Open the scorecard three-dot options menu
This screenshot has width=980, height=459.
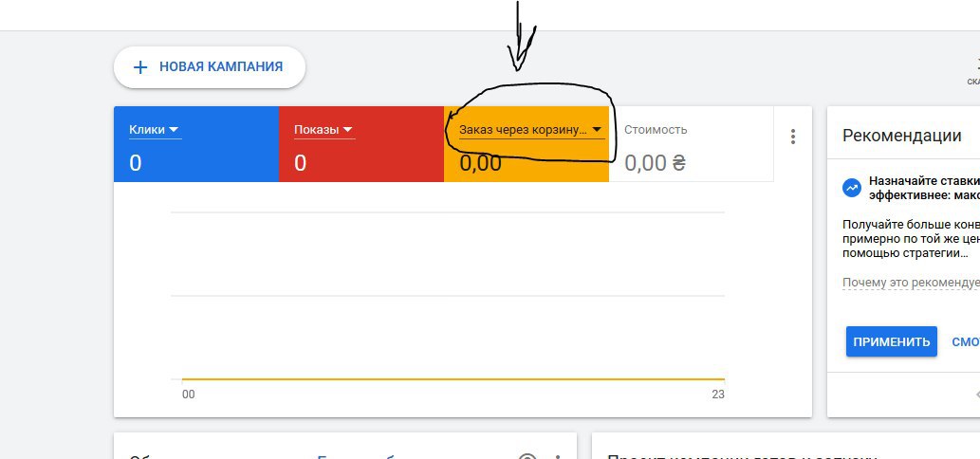point(792,137)
